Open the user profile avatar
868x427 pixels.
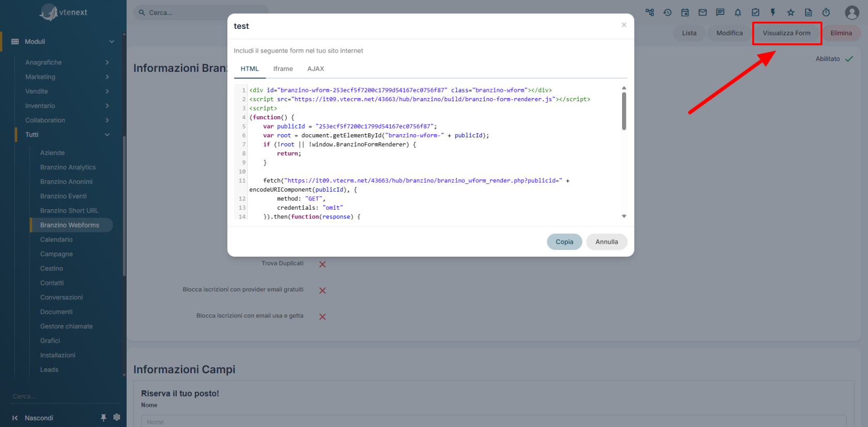tap(852, 12)
